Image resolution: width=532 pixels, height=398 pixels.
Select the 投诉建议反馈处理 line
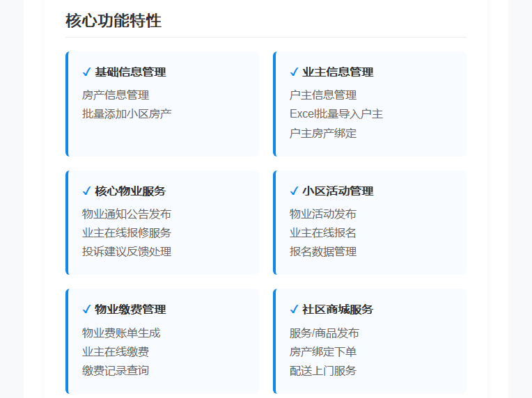tap(127, 252)
